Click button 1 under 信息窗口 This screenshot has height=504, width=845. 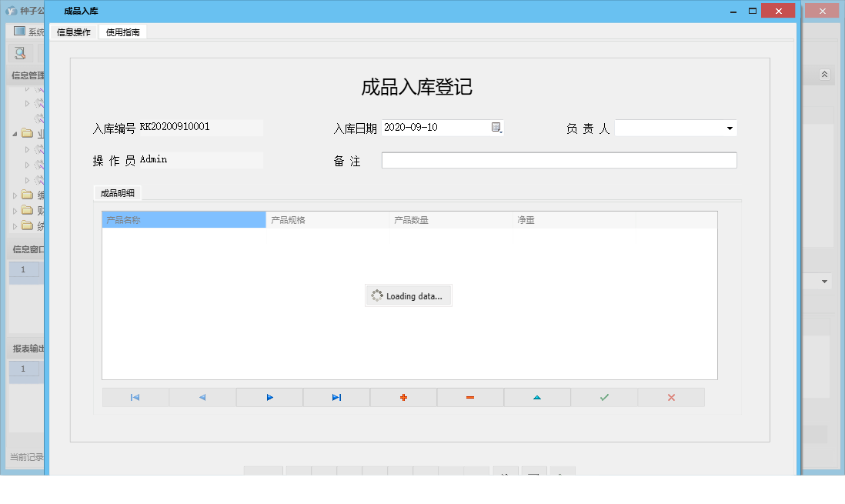[x=25, y=270]
